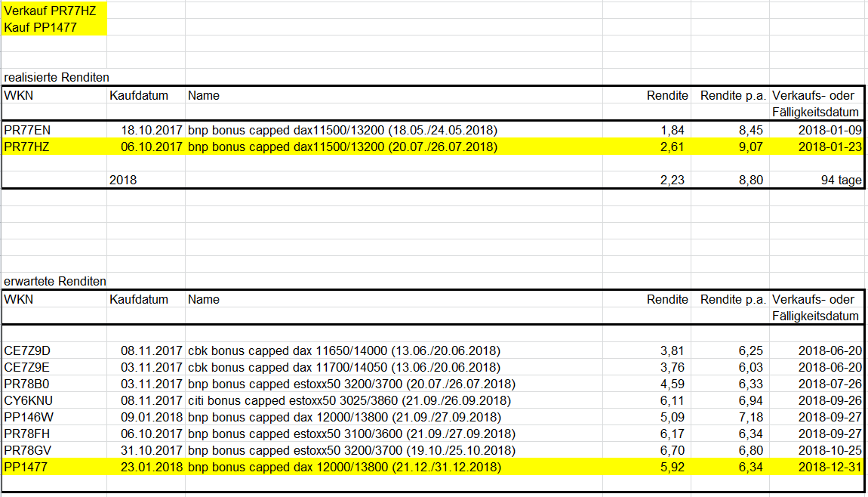Click Kaufdatum 23.01.2018 cell
Image resolution: width=868 pixels, height=497 pixels.
tap(146, 467)
